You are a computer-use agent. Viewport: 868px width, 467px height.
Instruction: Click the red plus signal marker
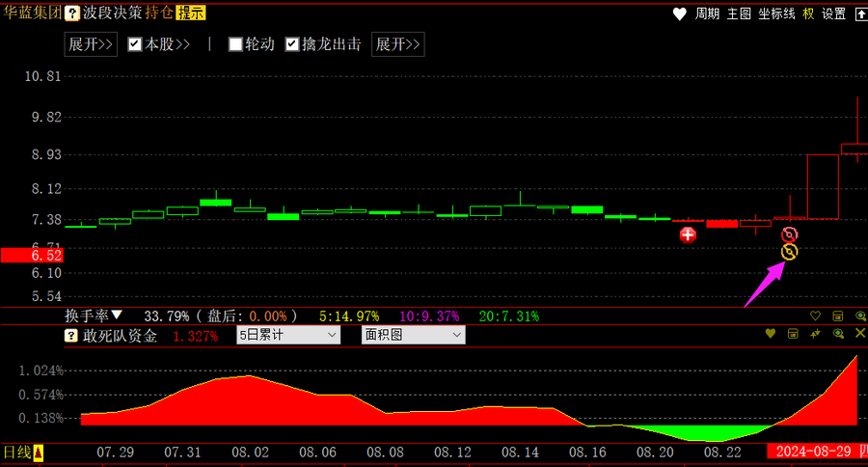[688, 234]
